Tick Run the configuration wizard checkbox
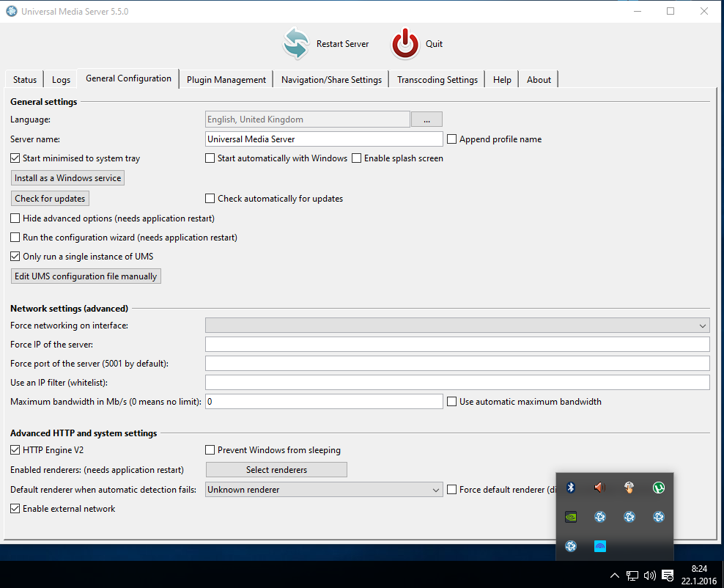Viewport: 724px width, 588px height. [x=15, y=238]
